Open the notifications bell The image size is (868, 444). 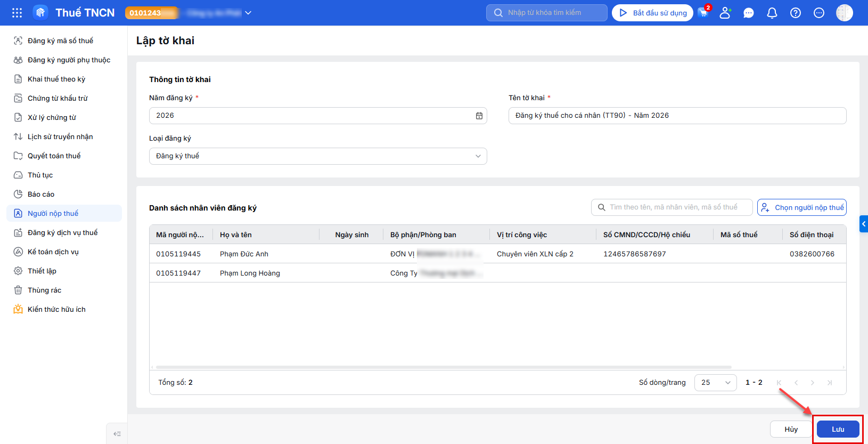(772, 13)
